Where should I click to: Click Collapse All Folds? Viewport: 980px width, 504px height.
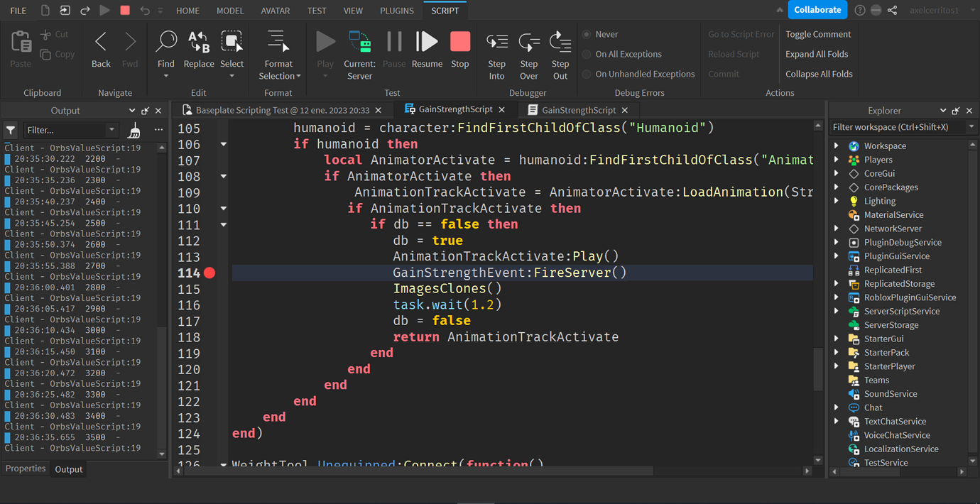tap(818, 74)
